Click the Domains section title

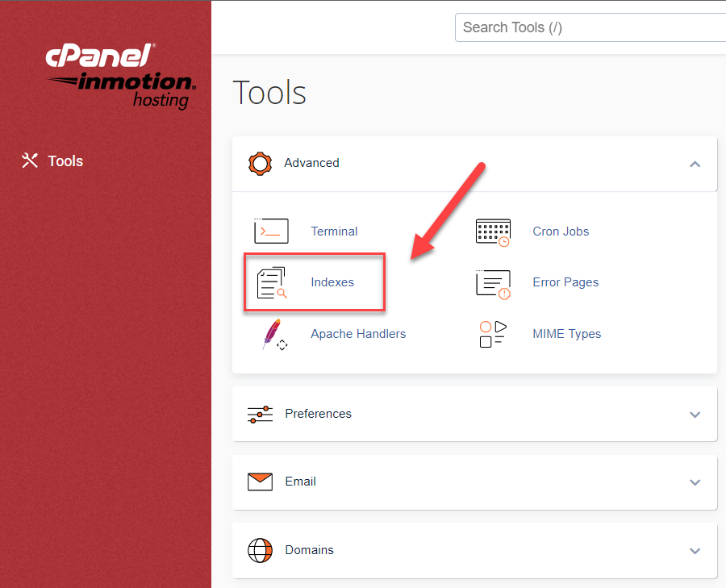click(309, 549)
